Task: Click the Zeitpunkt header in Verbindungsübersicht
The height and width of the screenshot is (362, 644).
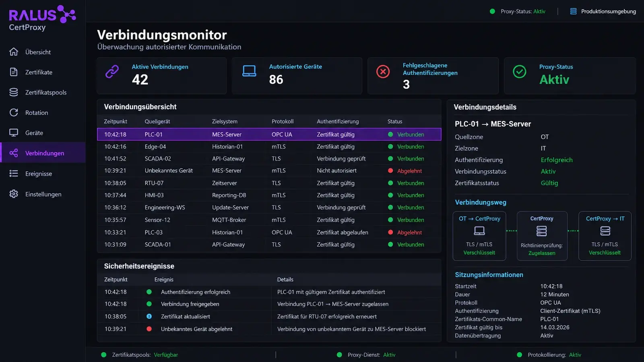Action: 116,121
